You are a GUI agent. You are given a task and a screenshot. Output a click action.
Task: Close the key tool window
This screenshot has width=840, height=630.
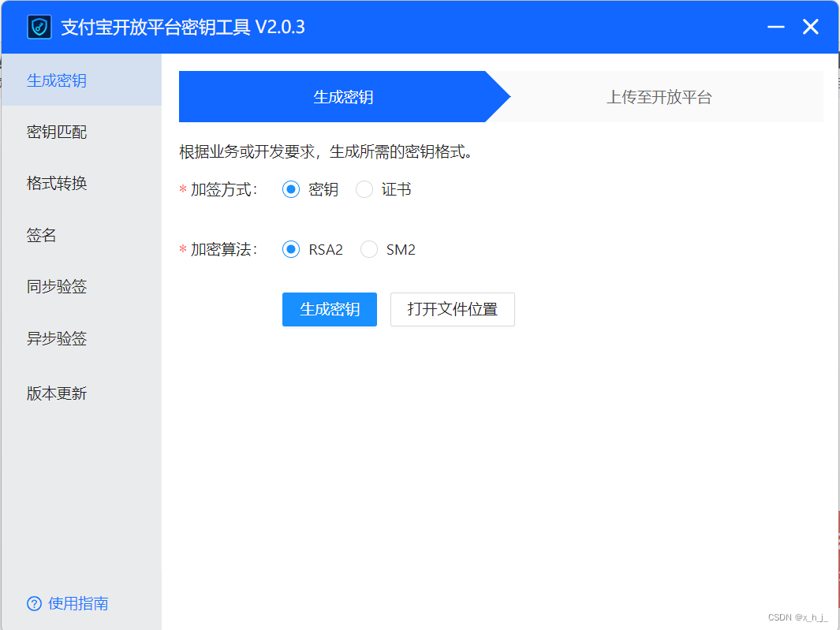point(811,27)
